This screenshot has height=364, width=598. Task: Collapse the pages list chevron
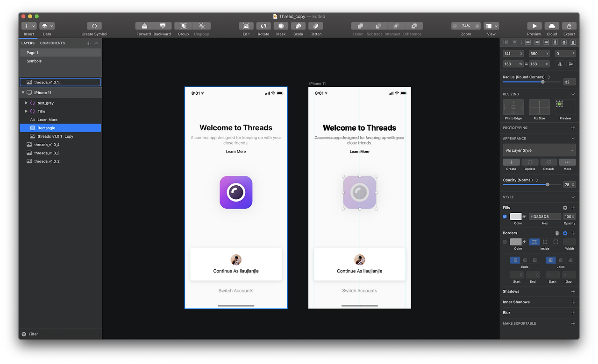tap(96, 43)
